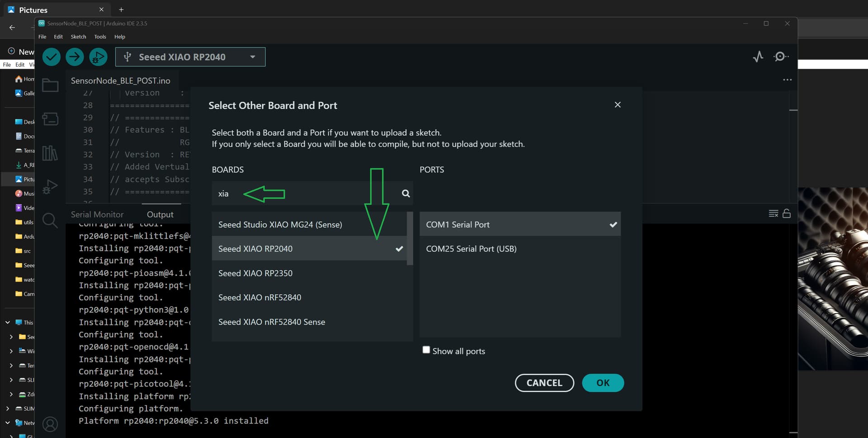This screenshot has height=438, width=868.
Task: Open the Boards Manager sidebar icon
Action: pos(50,119)
